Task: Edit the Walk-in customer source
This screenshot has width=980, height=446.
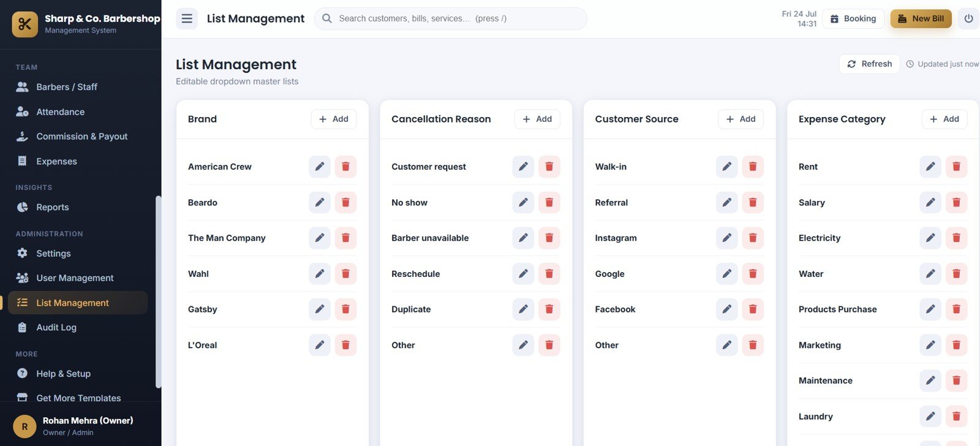Action: 727,167
